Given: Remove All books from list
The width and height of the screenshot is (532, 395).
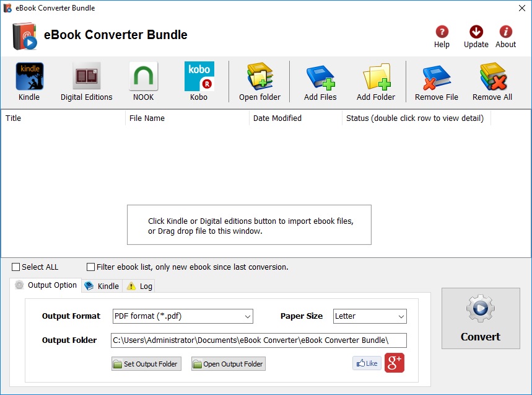Looking at the screenshot, I should pos(492,81).
